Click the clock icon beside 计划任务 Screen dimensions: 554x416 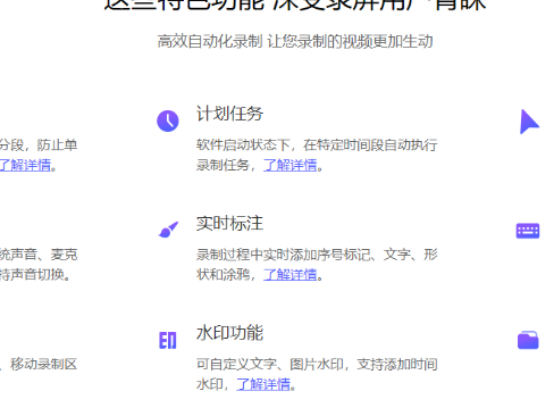click(168, 121)
